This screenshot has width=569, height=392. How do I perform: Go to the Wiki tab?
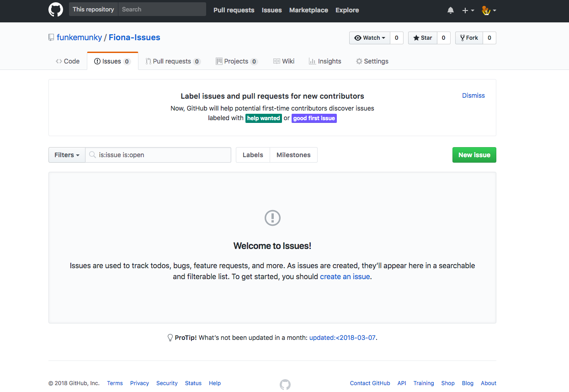click(x=284, y=61)
